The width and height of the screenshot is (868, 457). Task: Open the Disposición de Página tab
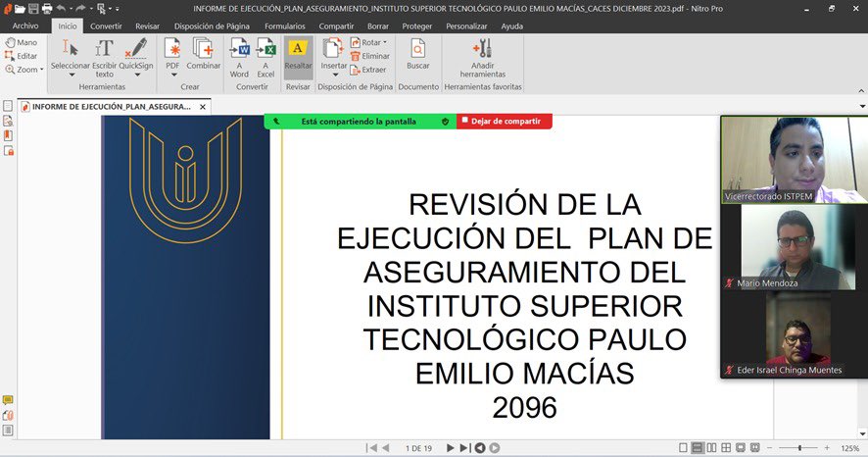click(x=212, y=26)
